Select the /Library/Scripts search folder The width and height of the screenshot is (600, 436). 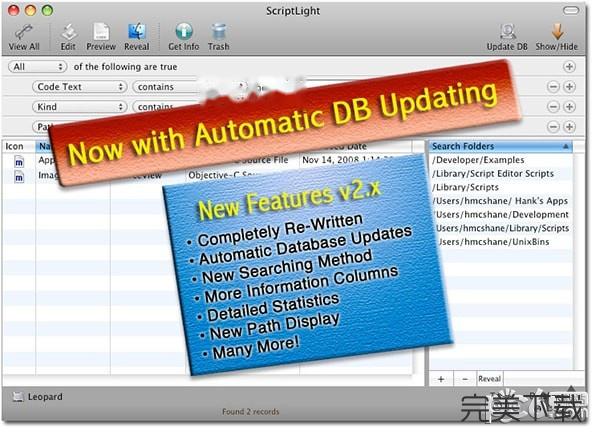[x=501, y=188]
